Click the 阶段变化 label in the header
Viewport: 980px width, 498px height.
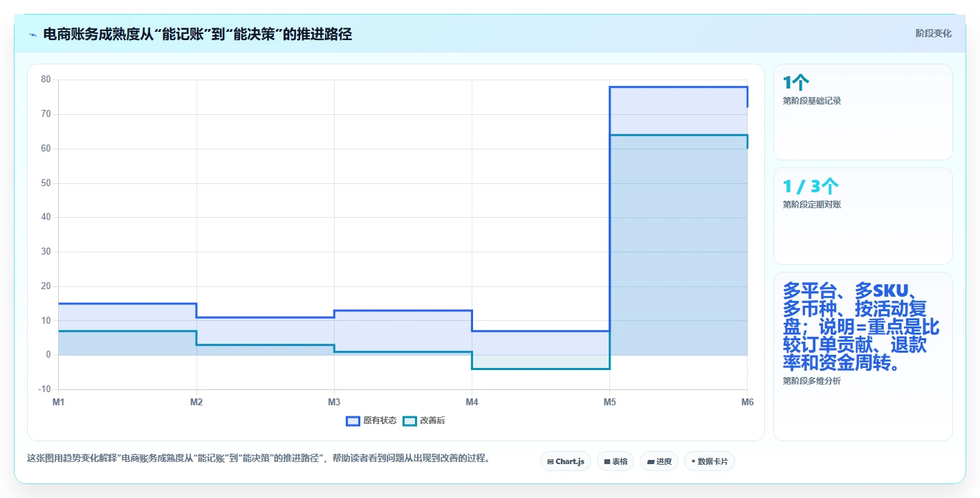(934, 33)
